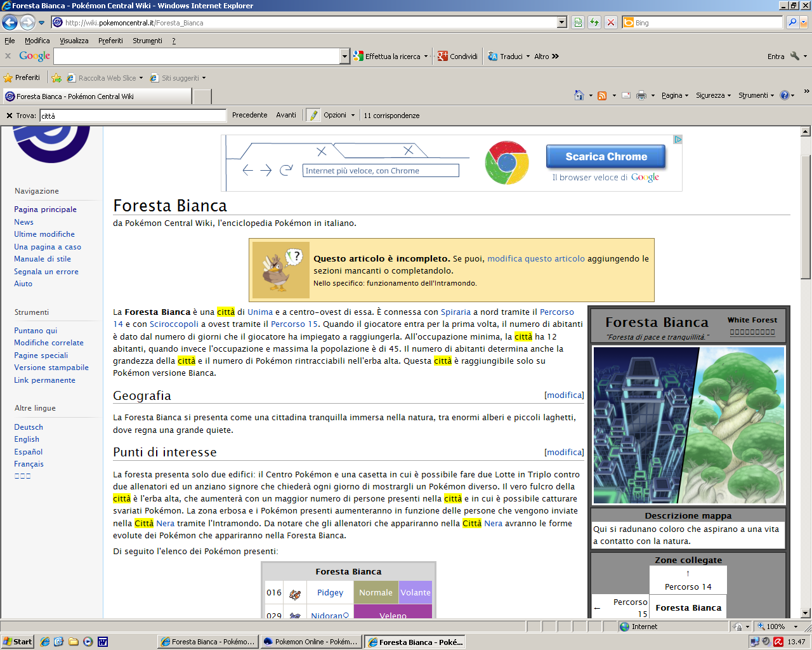Screen dimensions: 812x650
Task: Open the Pidgey link in the table
Action: coord(330,593)
